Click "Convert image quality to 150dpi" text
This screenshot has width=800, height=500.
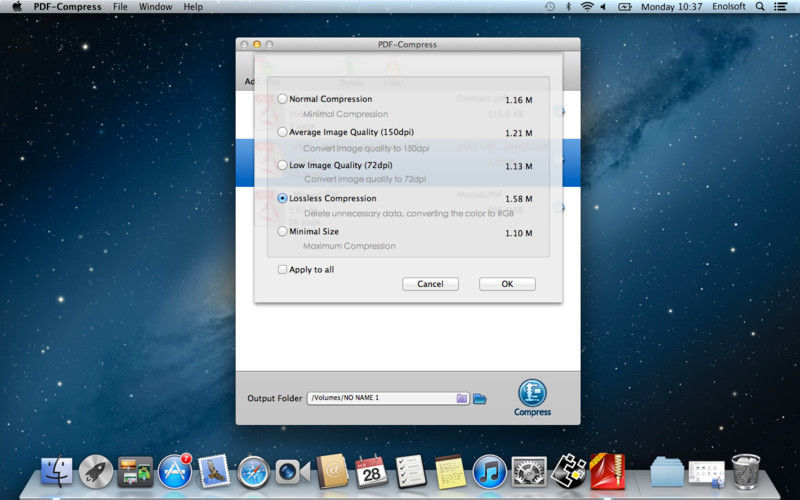click(366, 148)
